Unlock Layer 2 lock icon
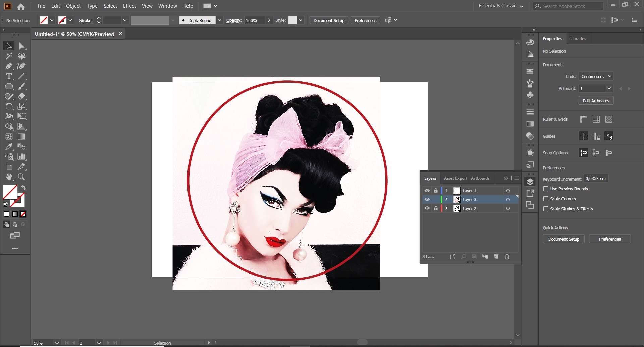 (436, 208)
